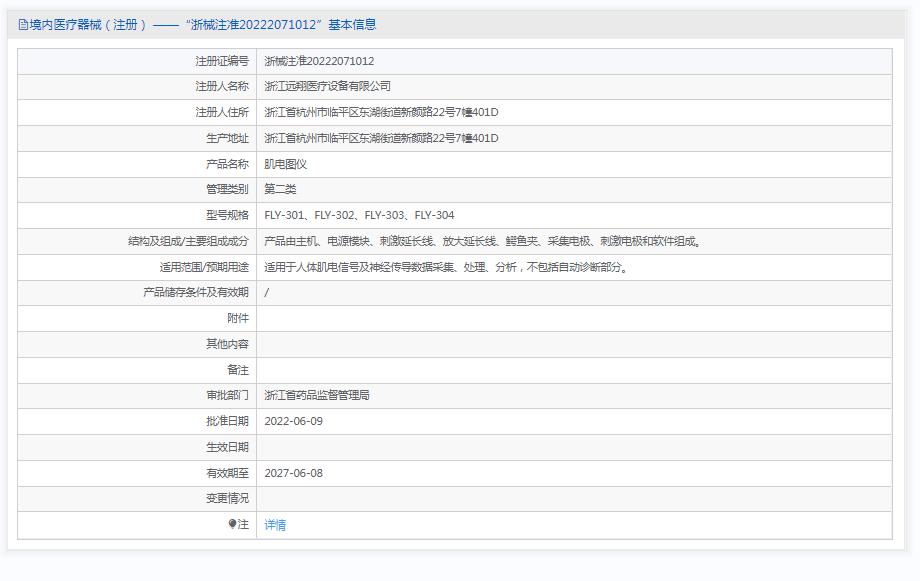Click the 型号规格 row label

click(227, 215)
